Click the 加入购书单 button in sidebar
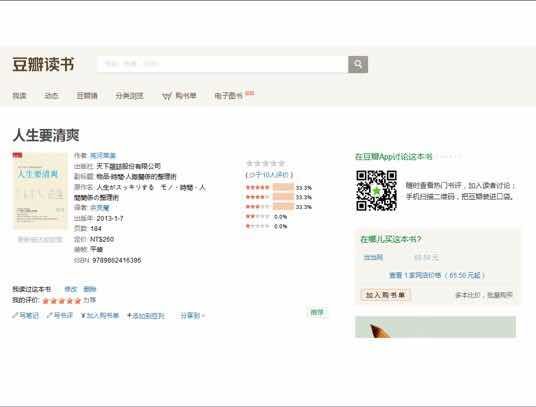 click(x=386, y=295)
